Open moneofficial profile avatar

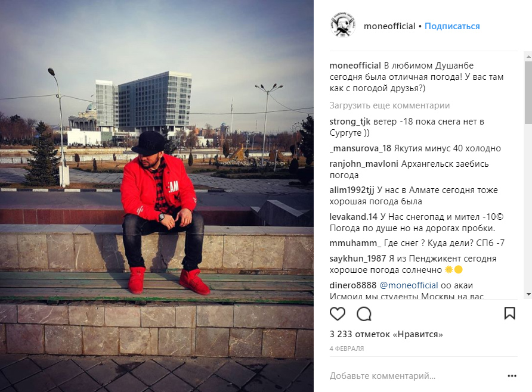(x=343, y=25)
